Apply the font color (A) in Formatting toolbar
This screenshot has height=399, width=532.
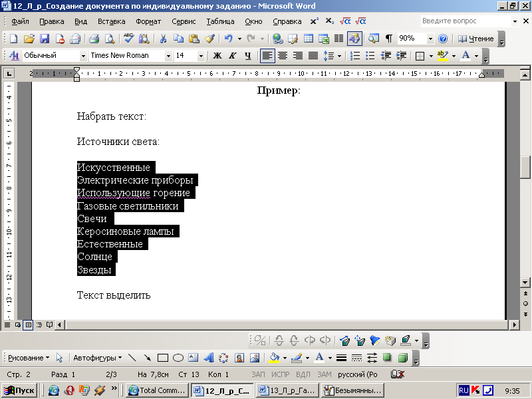tap(466, 56)
